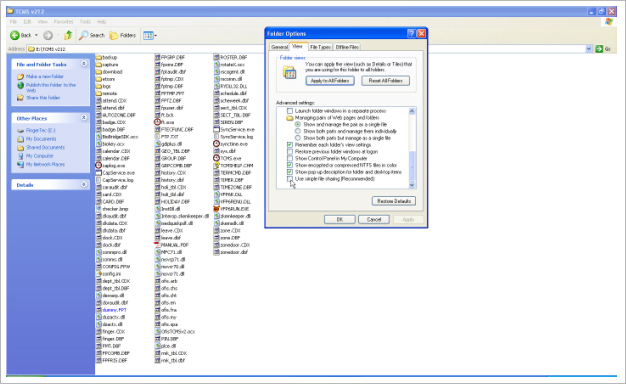Select the dummy.FPT file

pyautogui.click(x=114, y=310)
